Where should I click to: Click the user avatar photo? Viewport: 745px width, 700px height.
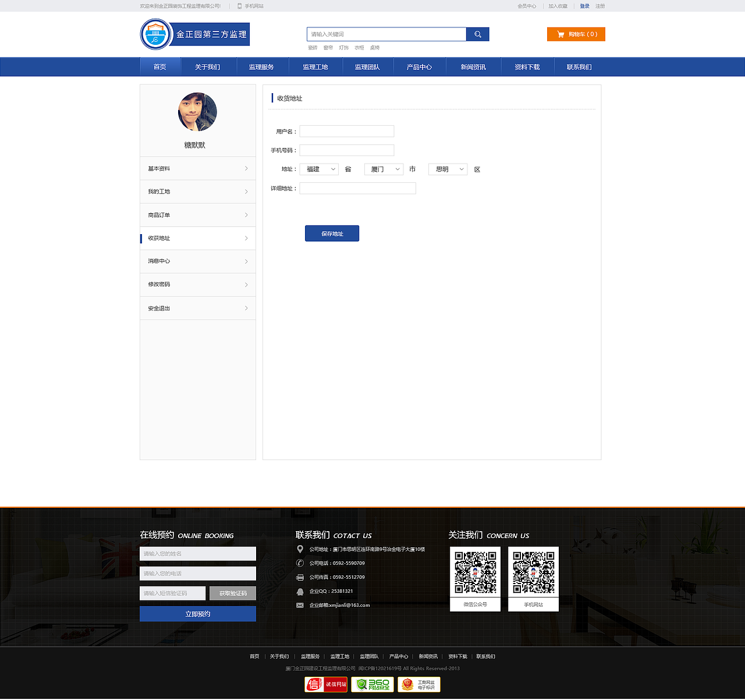coord(197,112)
